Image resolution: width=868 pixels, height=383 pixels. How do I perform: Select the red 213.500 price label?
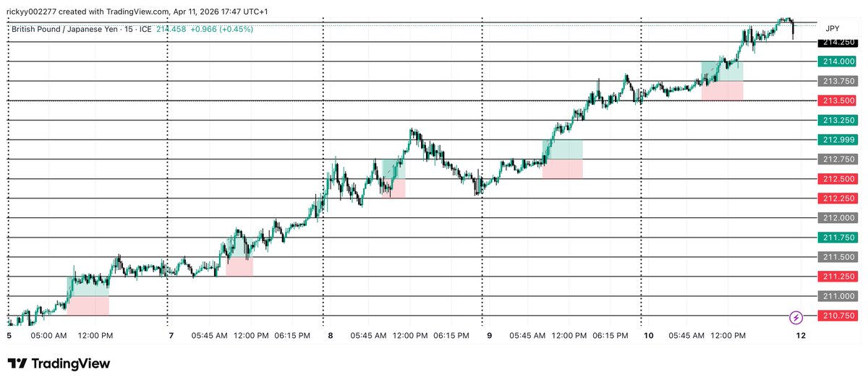(x=837, y=101)
